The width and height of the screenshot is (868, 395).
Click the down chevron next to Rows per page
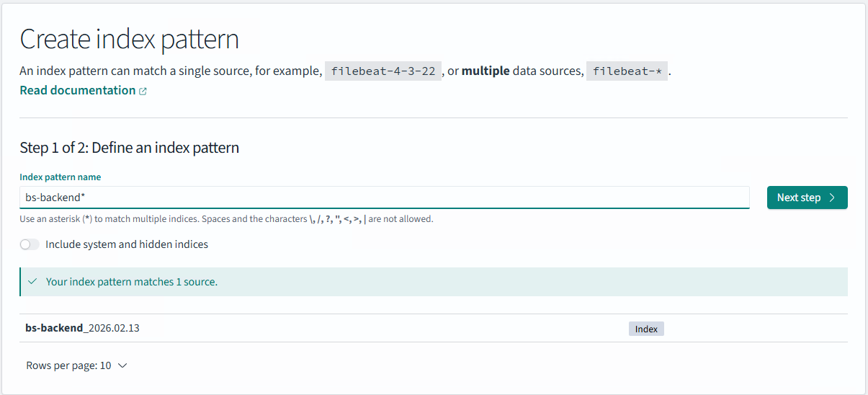(x=122, y=365)
